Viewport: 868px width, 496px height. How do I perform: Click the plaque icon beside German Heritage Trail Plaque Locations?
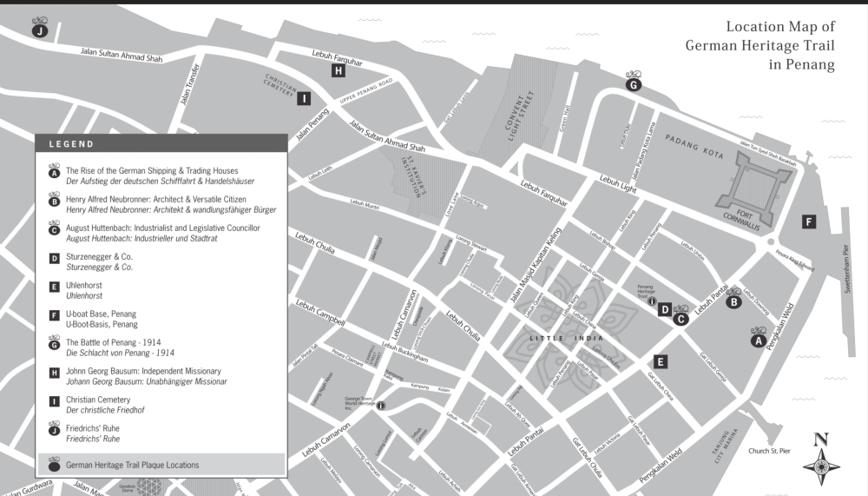54,465
